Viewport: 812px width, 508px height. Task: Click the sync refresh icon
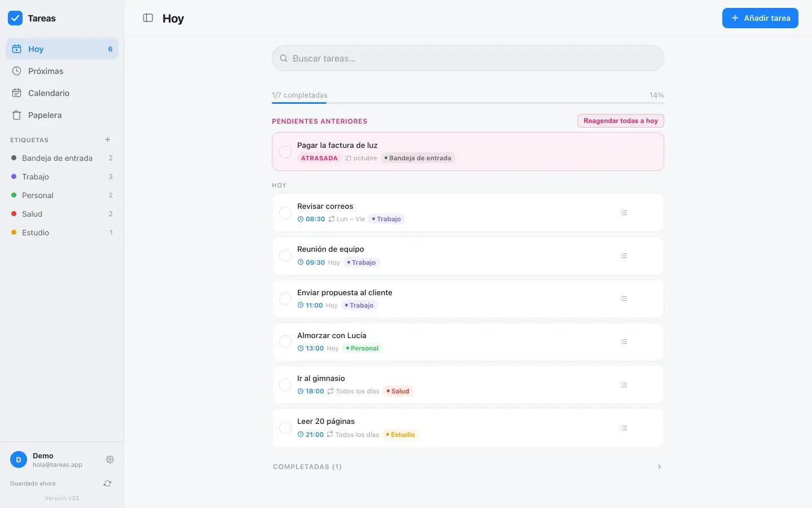pyautogui.click(x=107, y=484)
